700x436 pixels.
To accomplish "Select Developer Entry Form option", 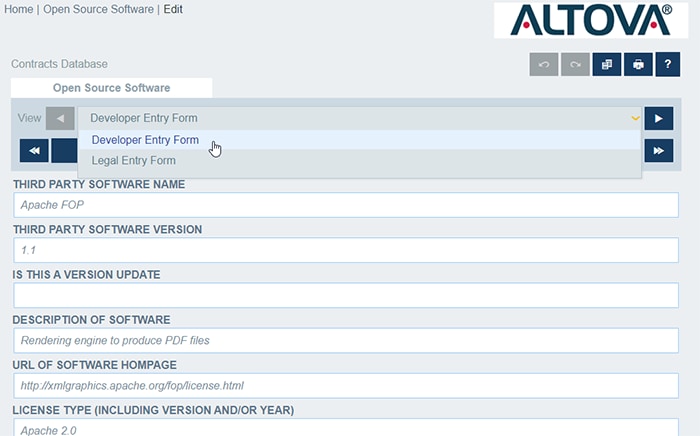I will [145, 140].
